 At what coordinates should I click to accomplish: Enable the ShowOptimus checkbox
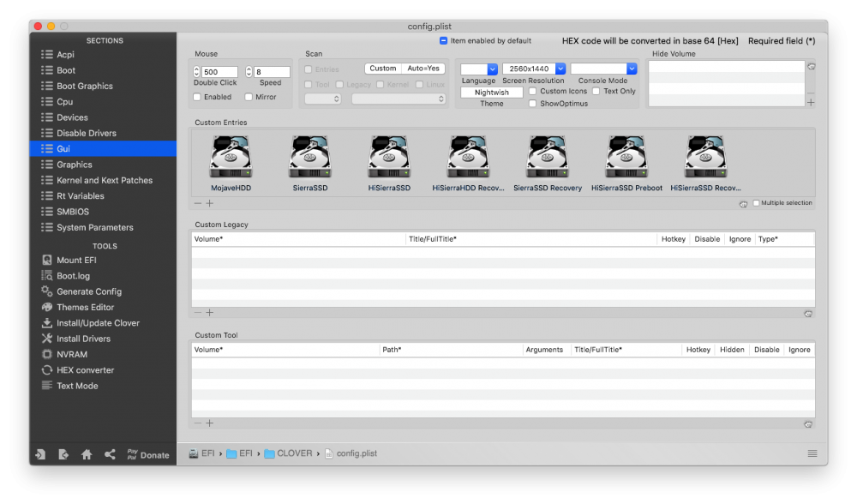[x=533, y=104]
